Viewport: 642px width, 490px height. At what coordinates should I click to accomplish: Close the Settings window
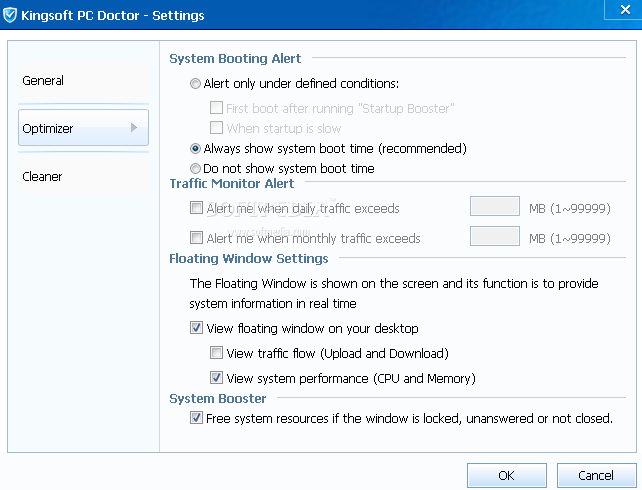(x=625, y=9)
